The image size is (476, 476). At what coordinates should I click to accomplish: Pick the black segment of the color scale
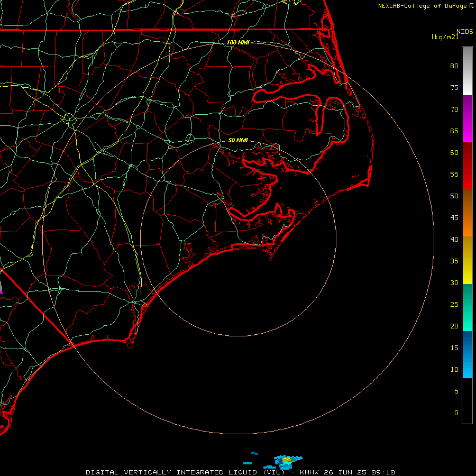pos(467,400)
